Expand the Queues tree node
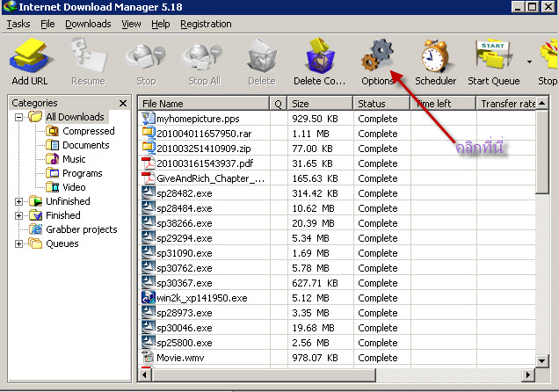 pos(18,243)
